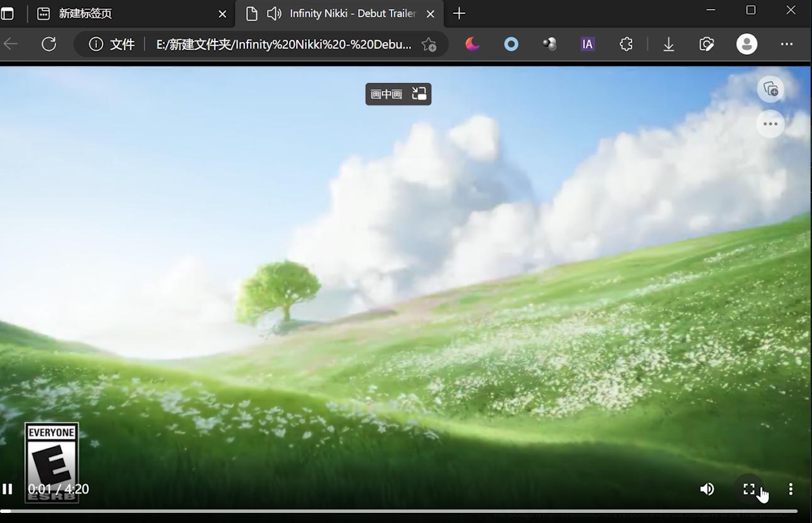Image resolution: width=812 pixels, height=523 pixels.
Task: Mute the video with the speaker icon
Action: 706,488
